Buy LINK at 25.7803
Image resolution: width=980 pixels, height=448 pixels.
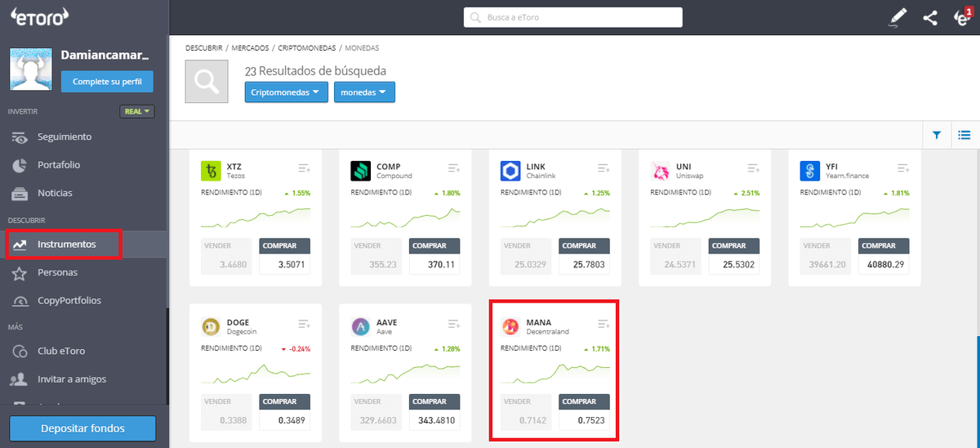[585, 256]
